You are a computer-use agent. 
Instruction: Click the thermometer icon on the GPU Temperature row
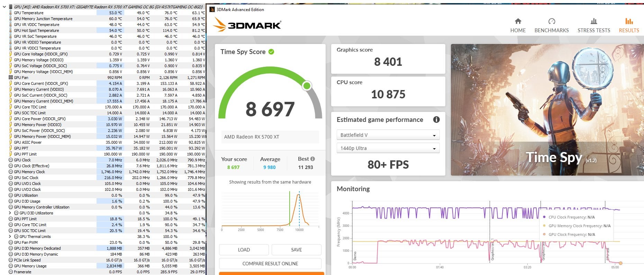pyautogui.click(x=10, y=13)
